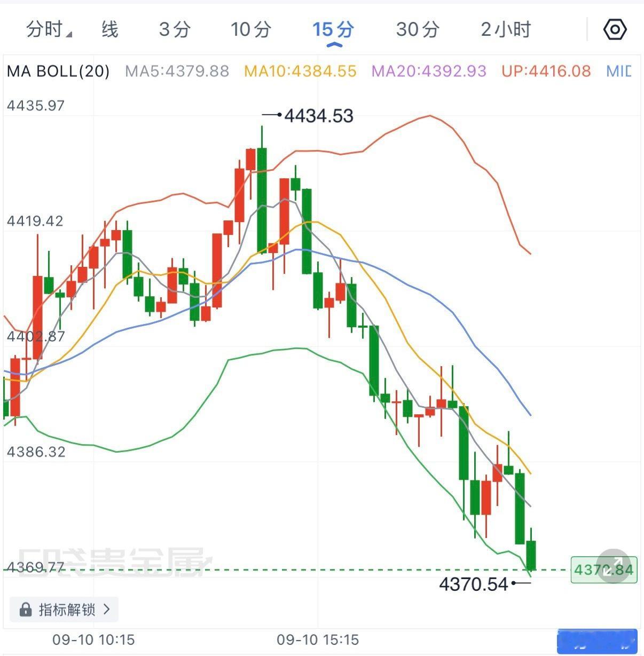Tap the 09-10 15:15 time label

pyautogui.click(x=318, y=639)
